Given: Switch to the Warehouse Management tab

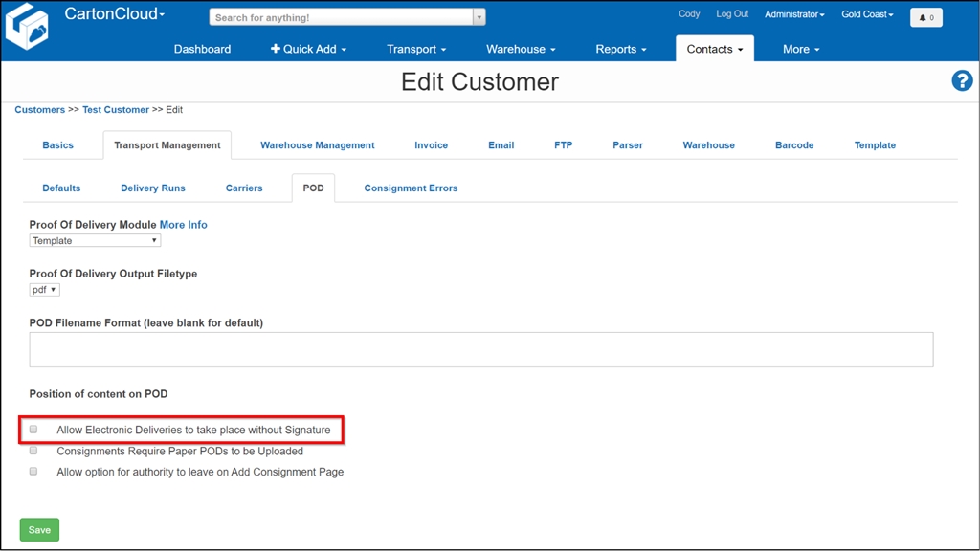Looking at the screenshot, I should click(x=318, y=145).
